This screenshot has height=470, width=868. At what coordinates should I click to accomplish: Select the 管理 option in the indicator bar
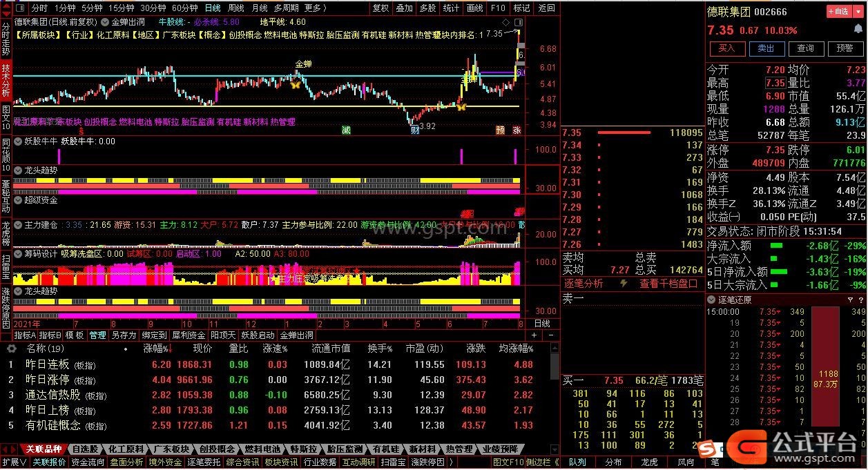(x=97, y=335)
